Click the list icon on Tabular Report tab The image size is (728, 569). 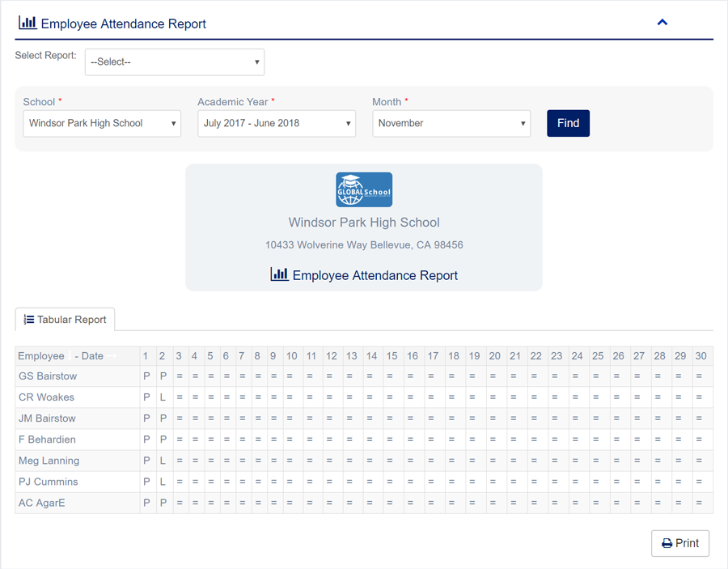(x=29, y=320)
